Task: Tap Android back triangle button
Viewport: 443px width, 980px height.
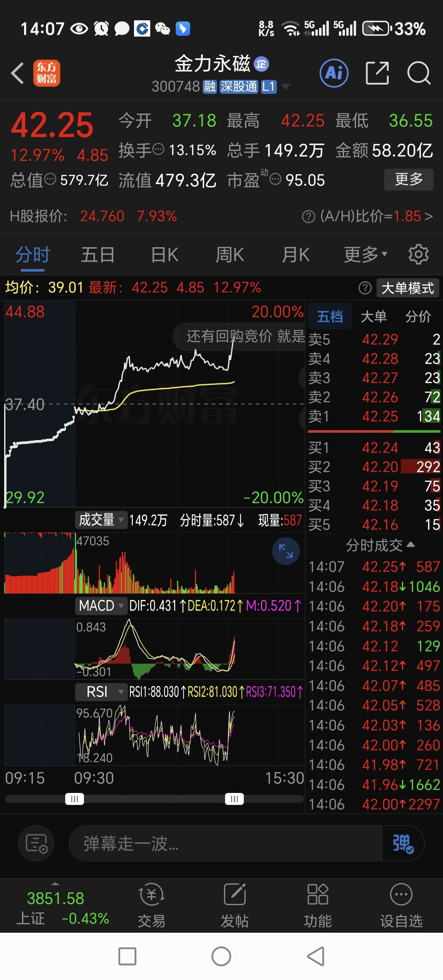Action: click(x=316, y=956)
